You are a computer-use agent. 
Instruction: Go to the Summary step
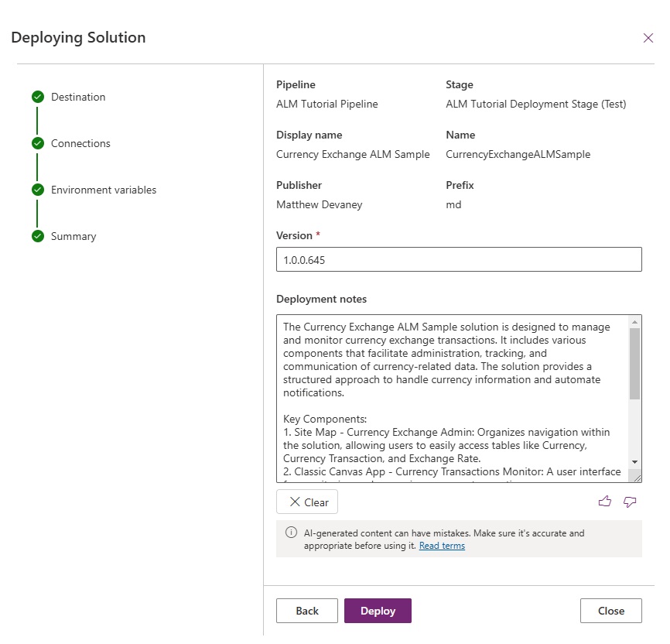(73, 237)
